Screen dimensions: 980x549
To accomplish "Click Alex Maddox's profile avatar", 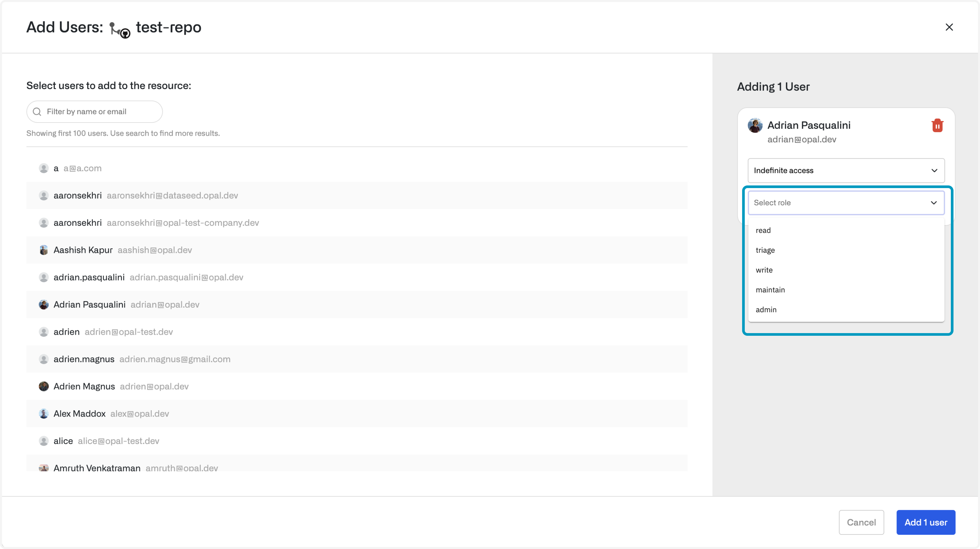I will coord(44,414).
